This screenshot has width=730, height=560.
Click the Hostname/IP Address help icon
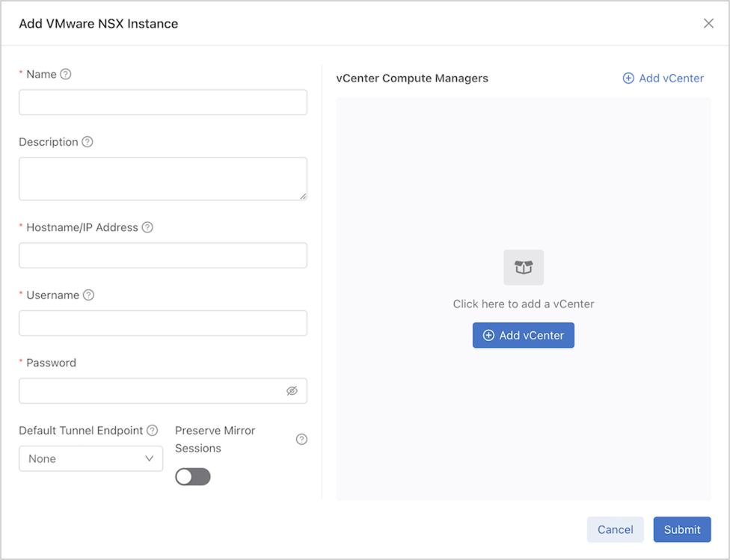pos(147,227)
